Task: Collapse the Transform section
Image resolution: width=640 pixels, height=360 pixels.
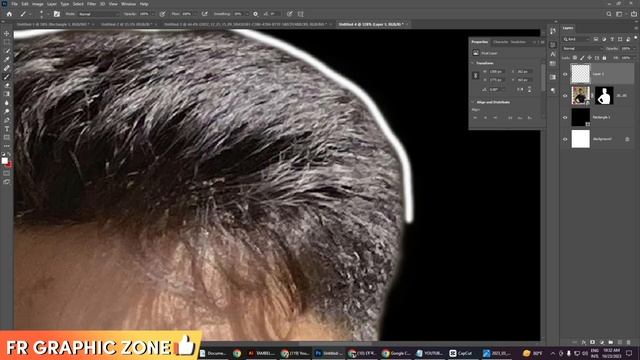Action: [x=473, y=63]
